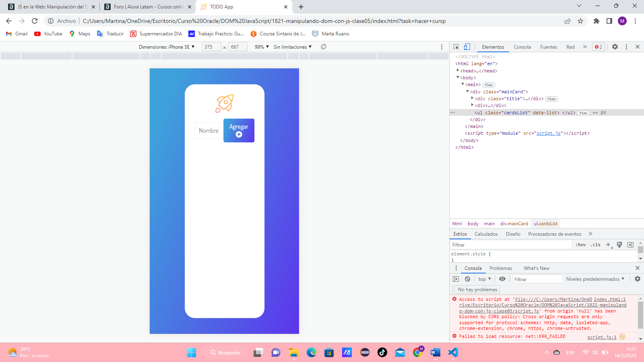This screenshot has width=644, height=362.
Task: Toggle the computed styles sidebar icon
Action: coord(630,245)
